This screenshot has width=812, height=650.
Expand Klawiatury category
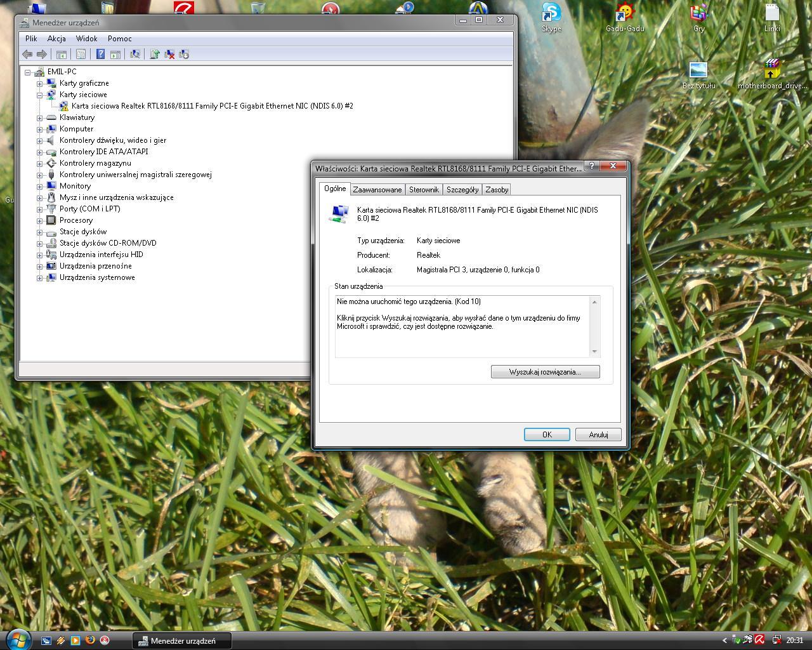(39, 118)
